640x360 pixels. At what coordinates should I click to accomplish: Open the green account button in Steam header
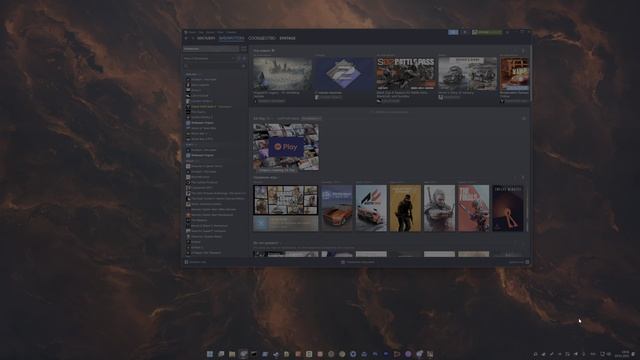pyautogui.click(x=487, y=32)
